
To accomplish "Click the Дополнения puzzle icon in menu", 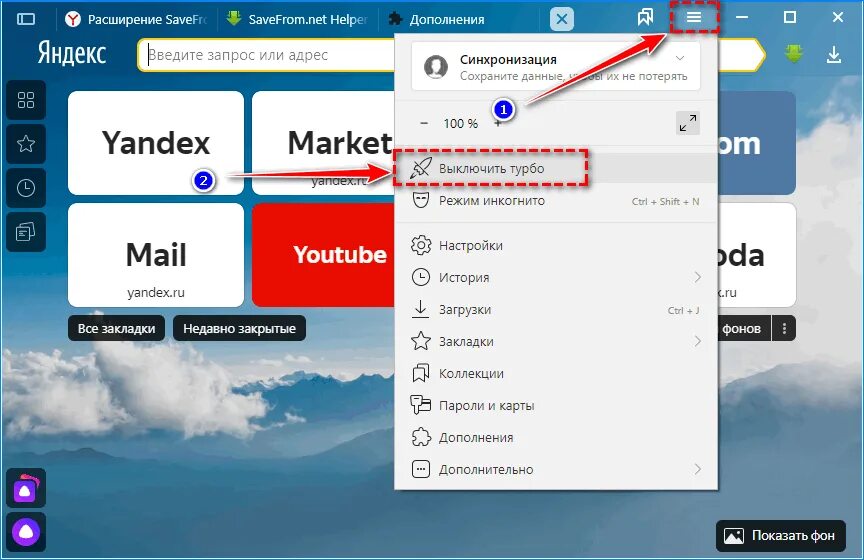I will click(420, 437).
